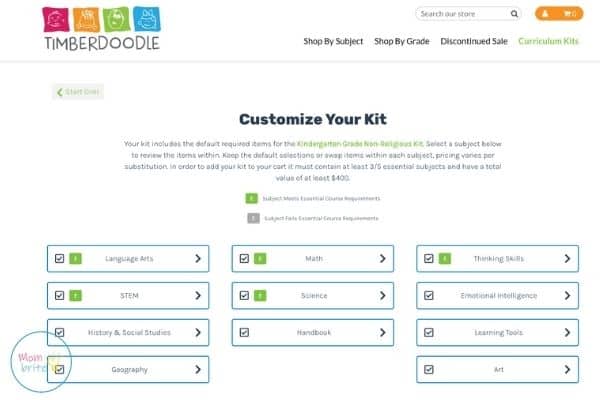This screenshot has height=400, width=600.
Task: Expand STEM with its chevron
Action: point(198,296)
